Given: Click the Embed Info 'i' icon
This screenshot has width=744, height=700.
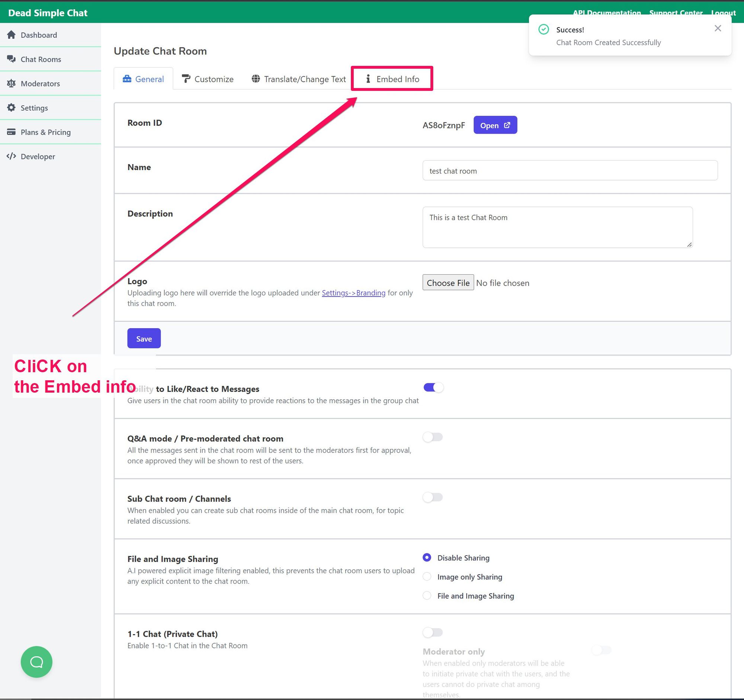Looking at the screenshot, I should click(368, 79).
